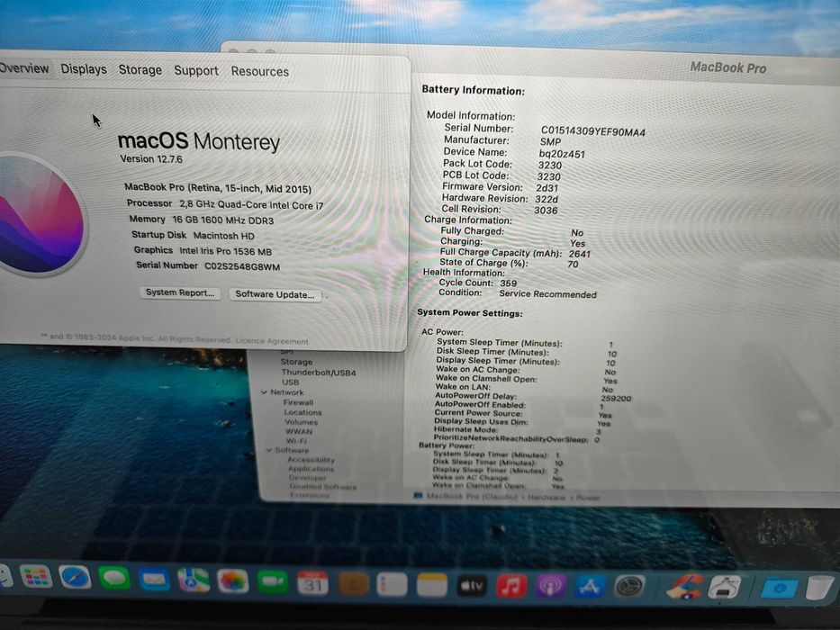Viewport: 840px width, 630px height.
Task: Switch to the Displays tab
Action: tap(84, 69)
